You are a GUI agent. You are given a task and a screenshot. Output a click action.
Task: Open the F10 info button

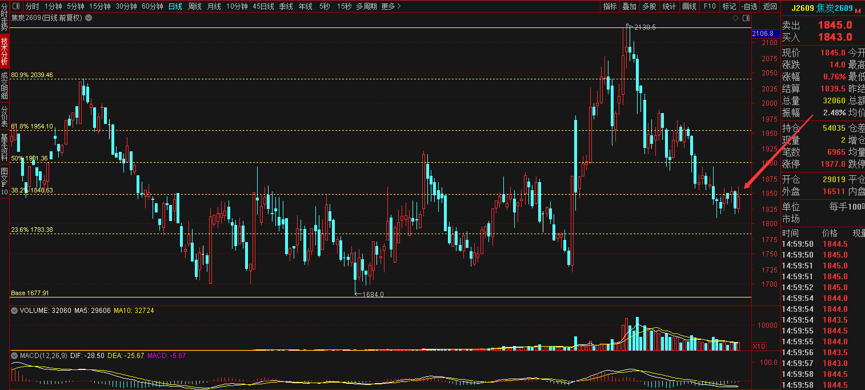pyautogui.click(x=709, y=7)
